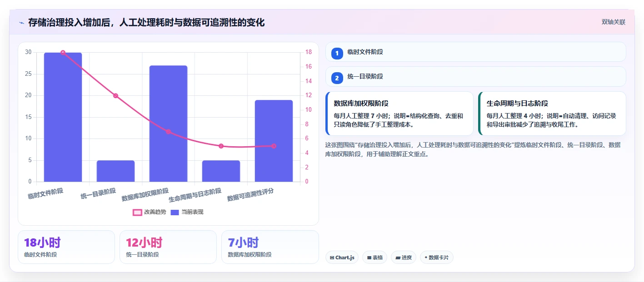
Task: Click the 数据库加权限阶段 x-axis label
Action: coord(145,195)
